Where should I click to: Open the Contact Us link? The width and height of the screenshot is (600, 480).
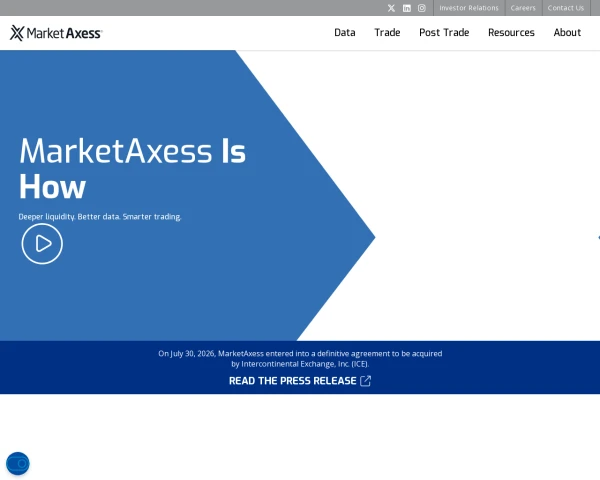(x=566, y=8)
